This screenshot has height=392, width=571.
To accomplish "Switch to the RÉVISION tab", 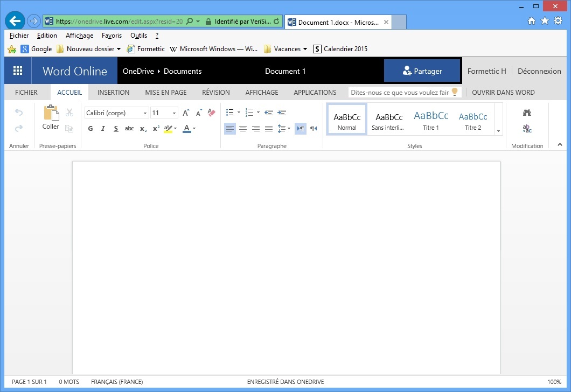I will [x=216, y=93].
